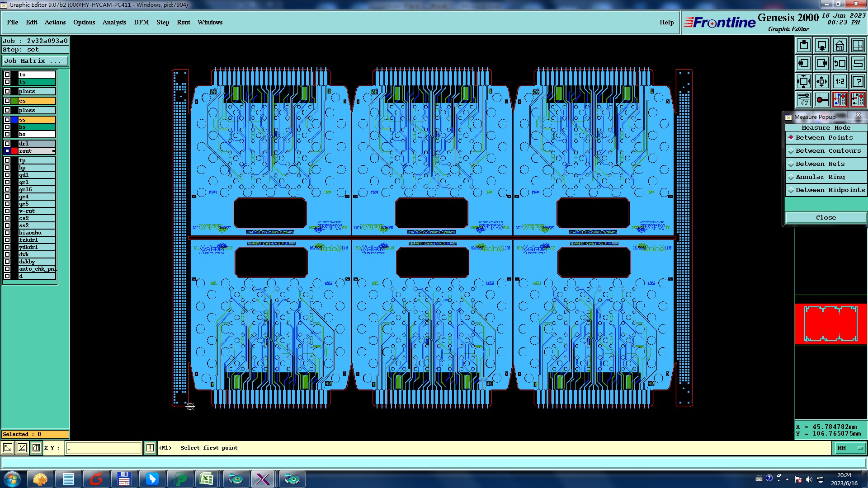Open the Job Matrix selector
The height and width of the screenshot is (488, 868).
coord(35,61)
